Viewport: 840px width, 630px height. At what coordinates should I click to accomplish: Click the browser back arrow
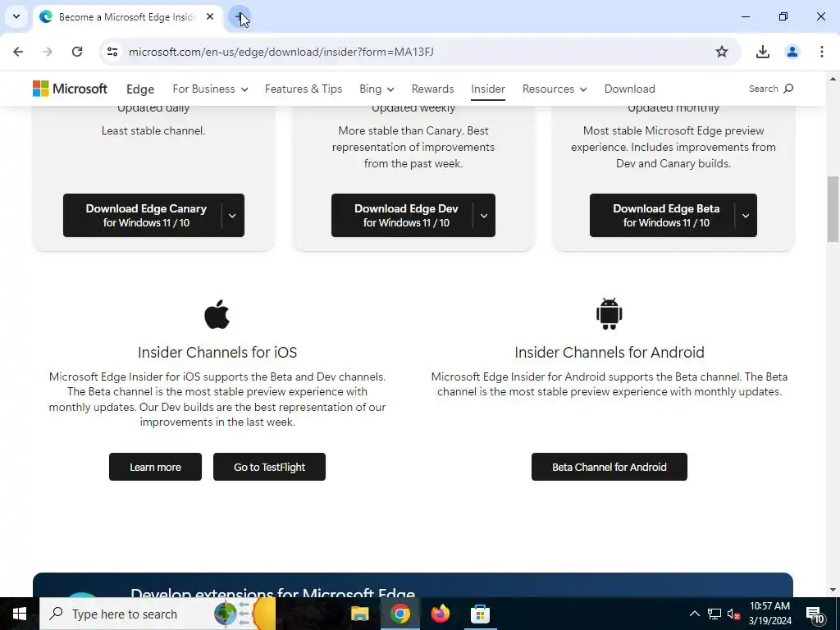pyautogui.click(x=18, y=52)
